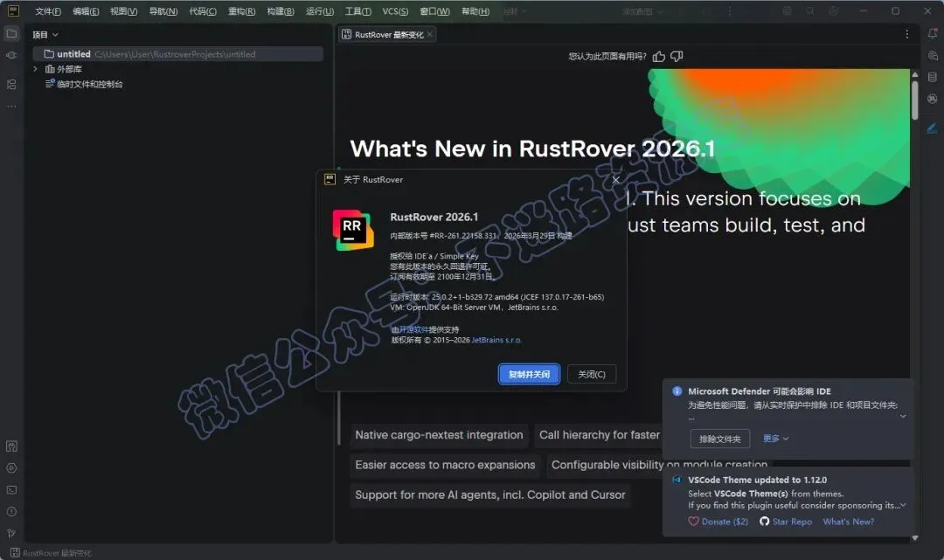Image resolution: width=944 pixels, height=560 pixels.
Task: Close the RustRover 最新变化 editor tab
Action: point(430,34)
